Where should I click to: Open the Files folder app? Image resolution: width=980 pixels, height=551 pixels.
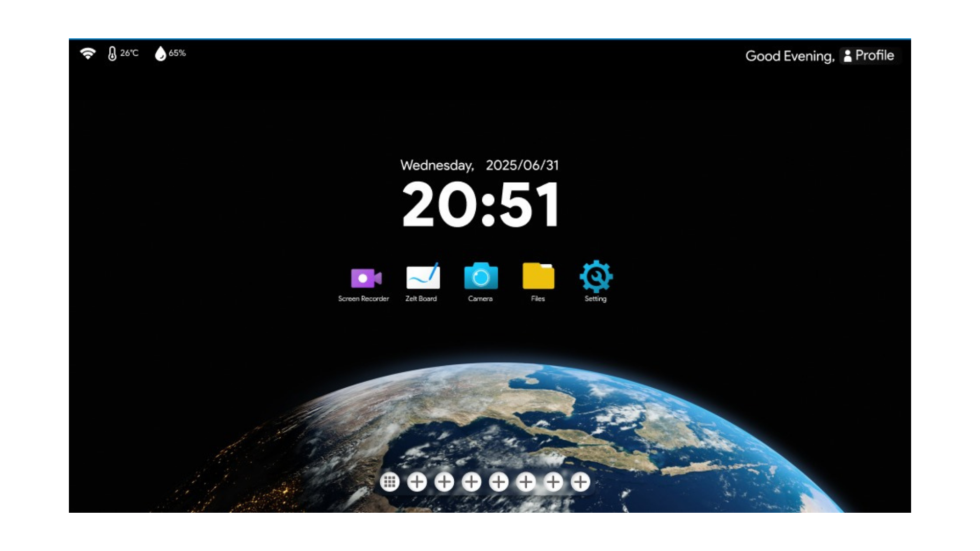pyautogui.click(x=538, y=276)
